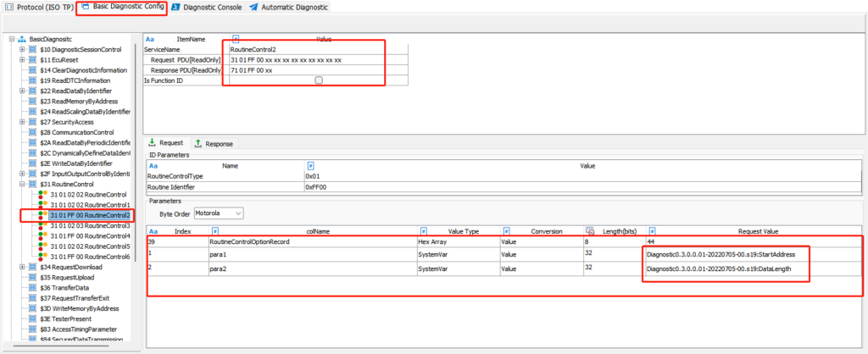
Task: Click the BasicDiagnostic root tree icon
Action: coord(21,39)
